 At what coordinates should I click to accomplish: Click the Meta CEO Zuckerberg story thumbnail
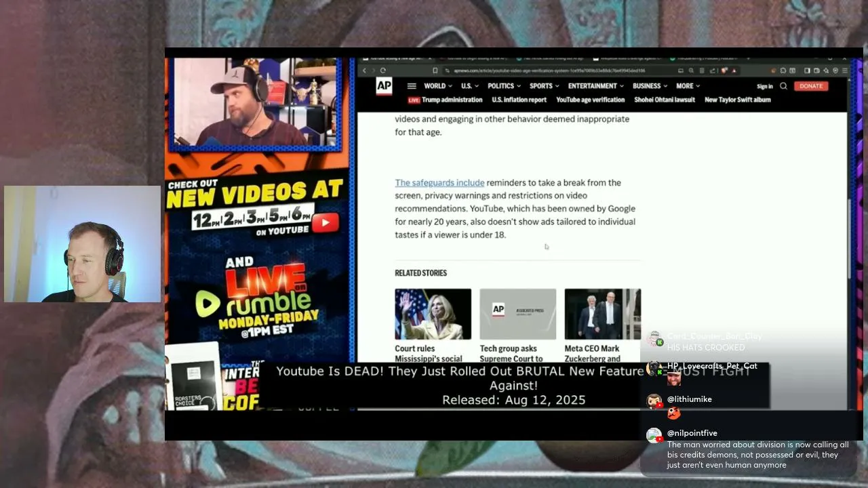[603, 314]
